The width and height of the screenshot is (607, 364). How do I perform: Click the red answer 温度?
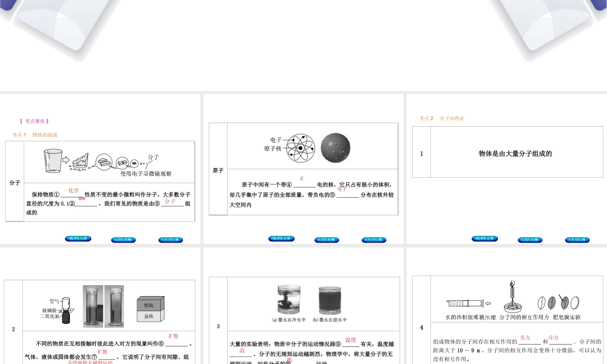351,340
